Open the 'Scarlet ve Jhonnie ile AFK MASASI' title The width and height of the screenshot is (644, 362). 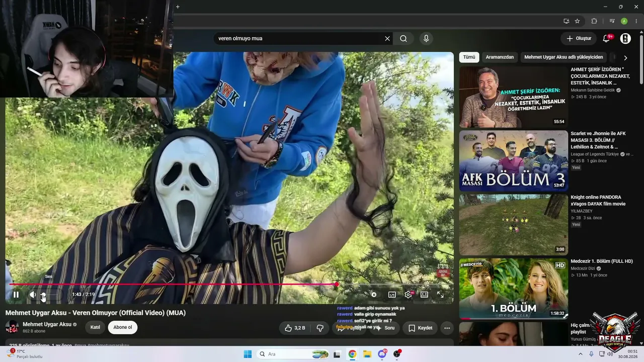click(x=599, y=140)
